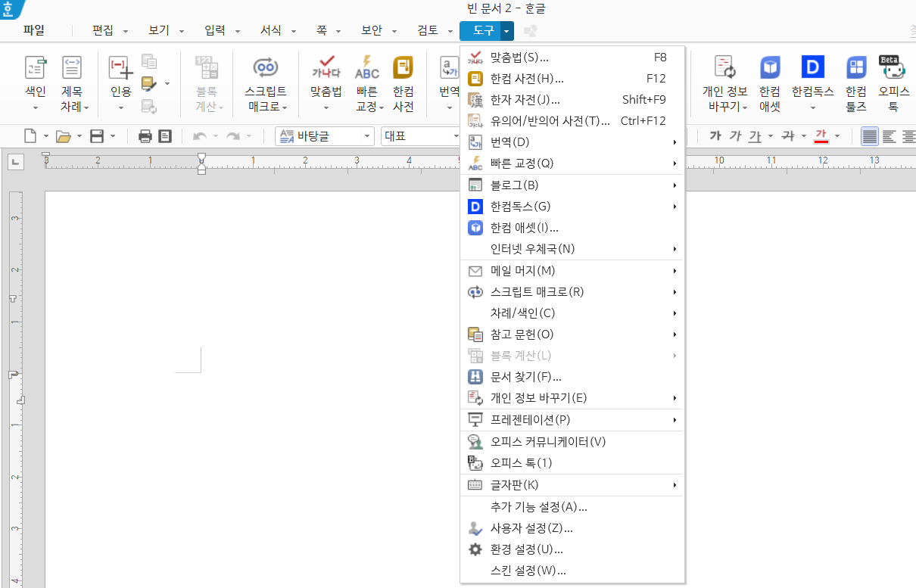Image resolution: width=916 pixels, height=588 pixels.
Task: Open the 쪽 menu
Action: click(322, 30)
